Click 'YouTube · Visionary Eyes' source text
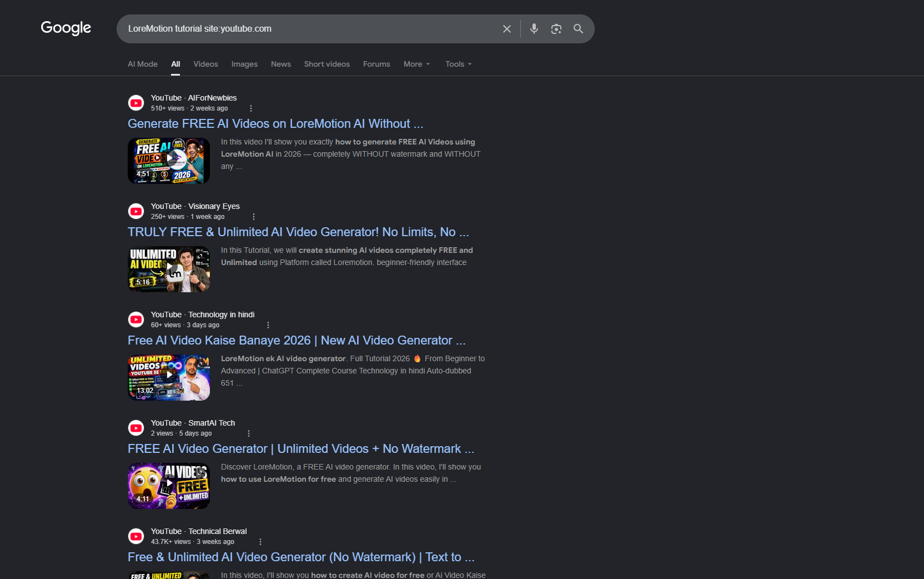This screenshot has height=579, width=924. tap(195, 206)
